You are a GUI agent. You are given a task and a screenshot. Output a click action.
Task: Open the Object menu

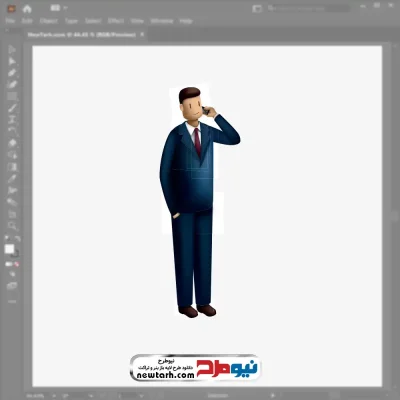(49, 21)
